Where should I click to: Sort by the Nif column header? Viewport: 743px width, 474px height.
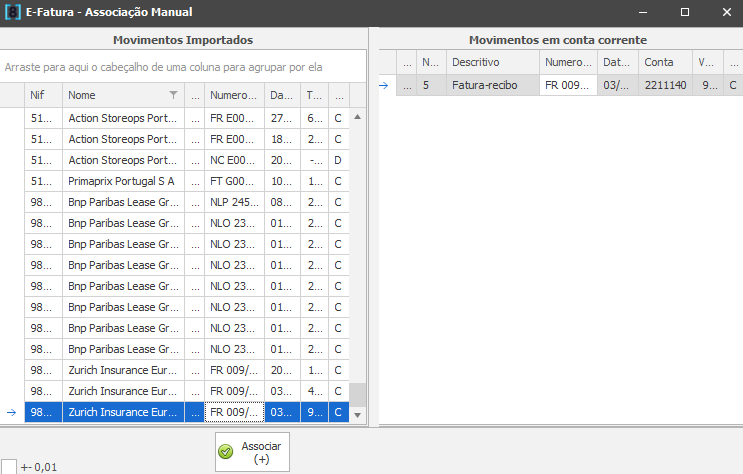pyautogui.click(x=43, y=95)
